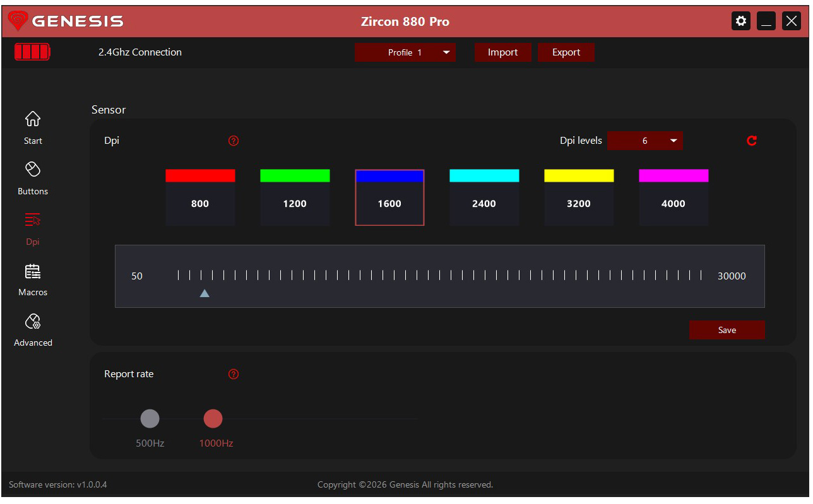Open the settings gear icon

point(741,21)
